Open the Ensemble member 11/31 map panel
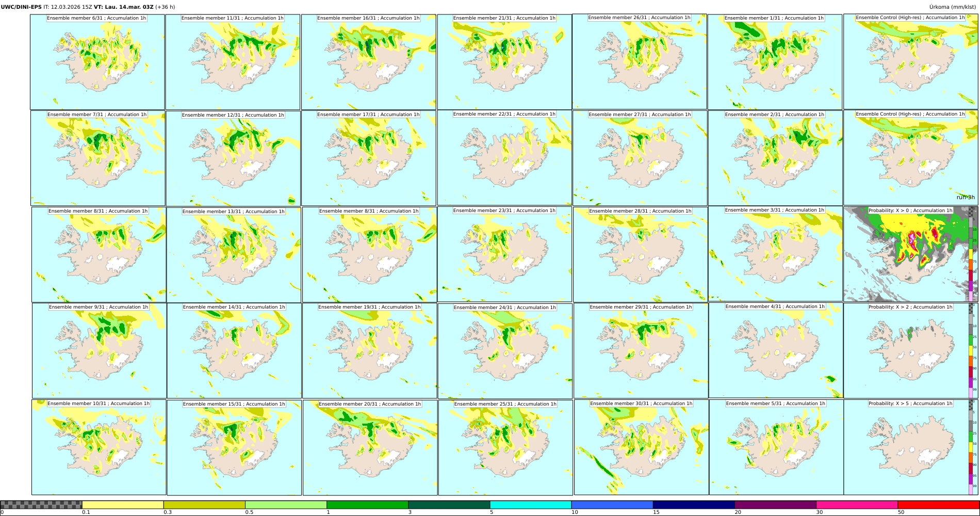The width and height of the screenshot is (980, 516). click(233, 62)
